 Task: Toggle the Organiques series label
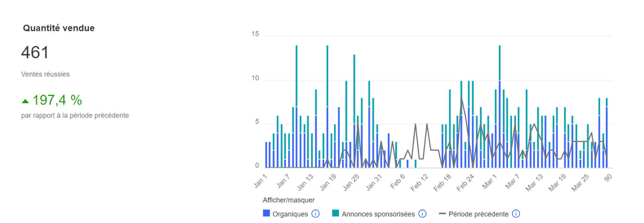290,214
